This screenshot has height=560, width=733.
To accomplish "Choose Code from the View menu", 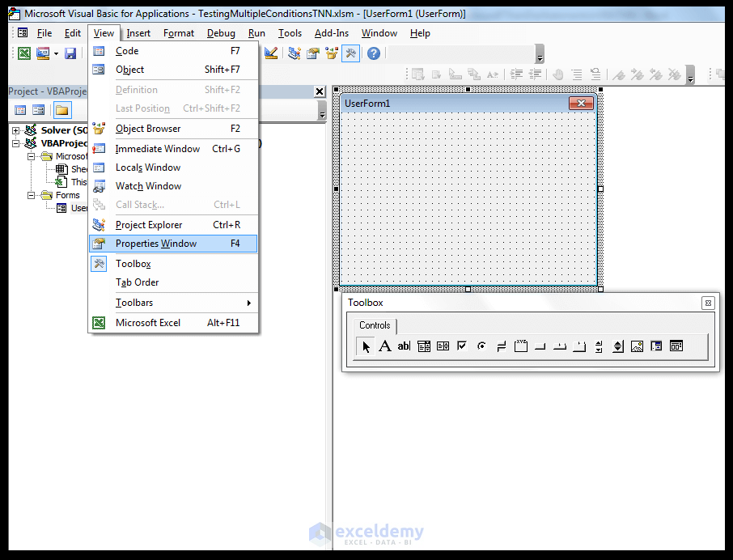I will (173, 51).
